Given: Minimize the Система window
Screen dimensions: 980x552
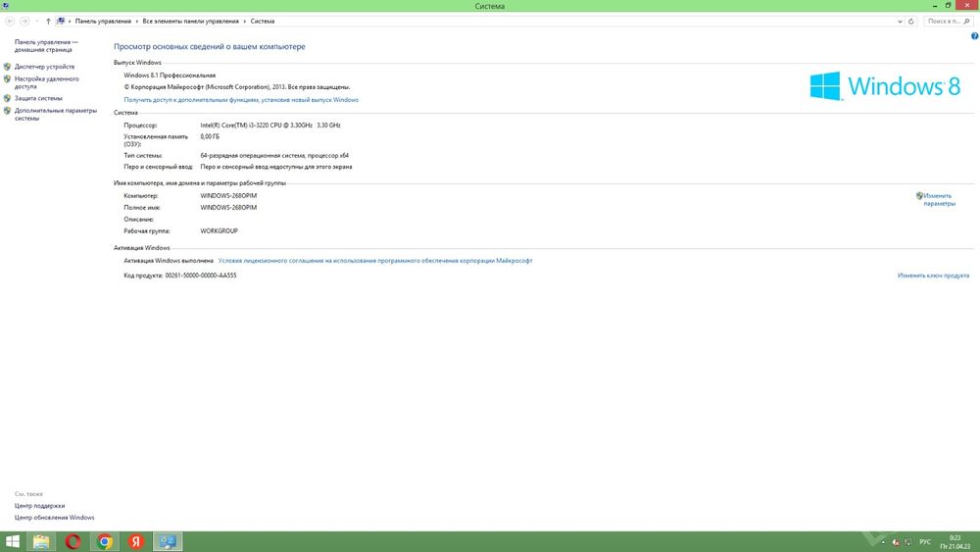Looking at the screenshot, I should [935, 5].
